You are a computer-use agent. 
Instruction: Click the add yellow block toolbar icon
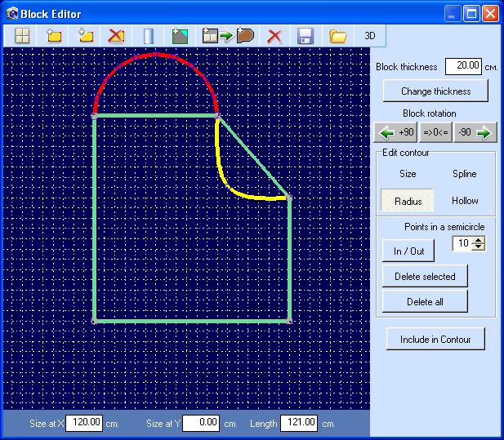click(54, 36)
